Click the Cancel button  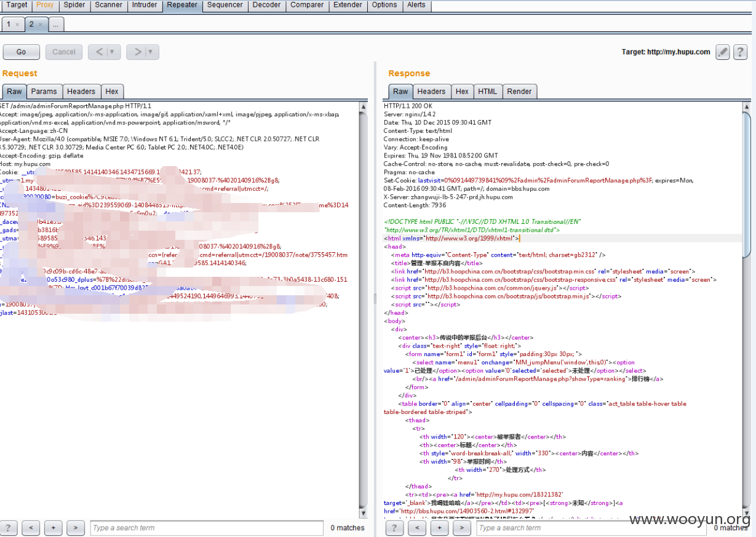pos(64,52)
